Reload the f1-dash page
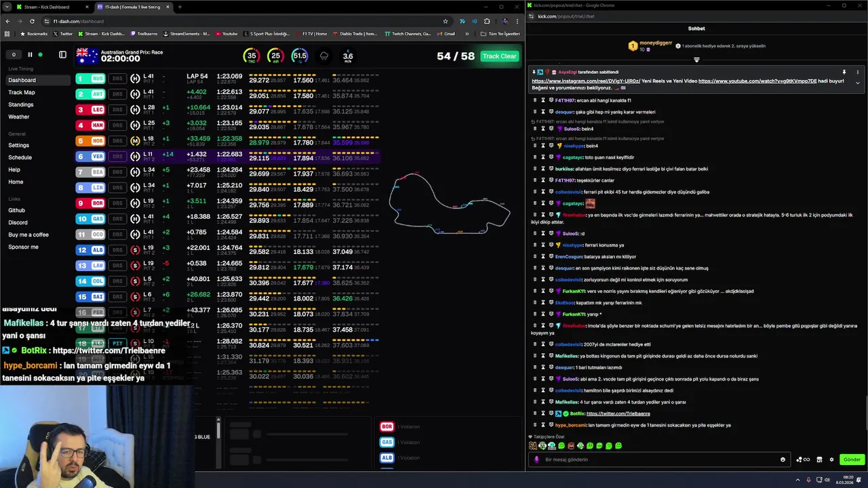 coord(31,21)
